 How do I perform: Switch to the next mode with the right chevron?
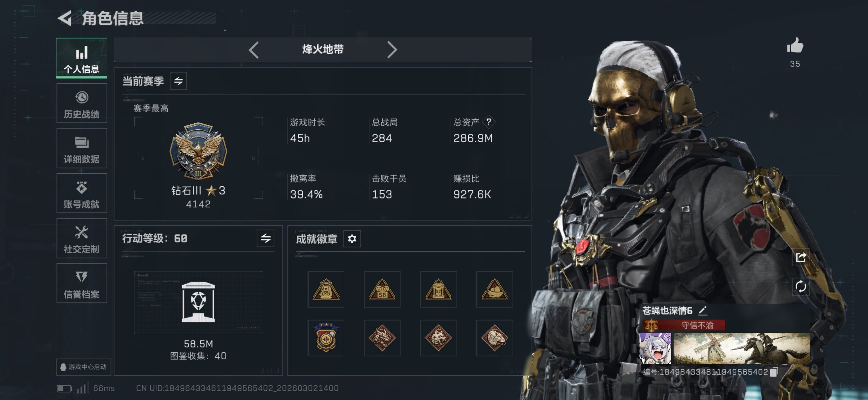pos(392,50)
